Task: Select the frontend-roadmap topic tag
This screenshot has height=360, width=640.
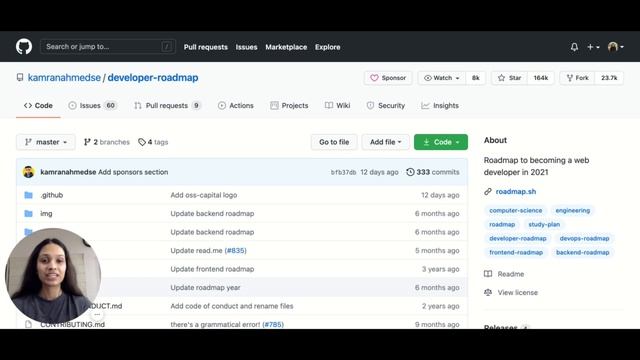Action: pos(516,252)
